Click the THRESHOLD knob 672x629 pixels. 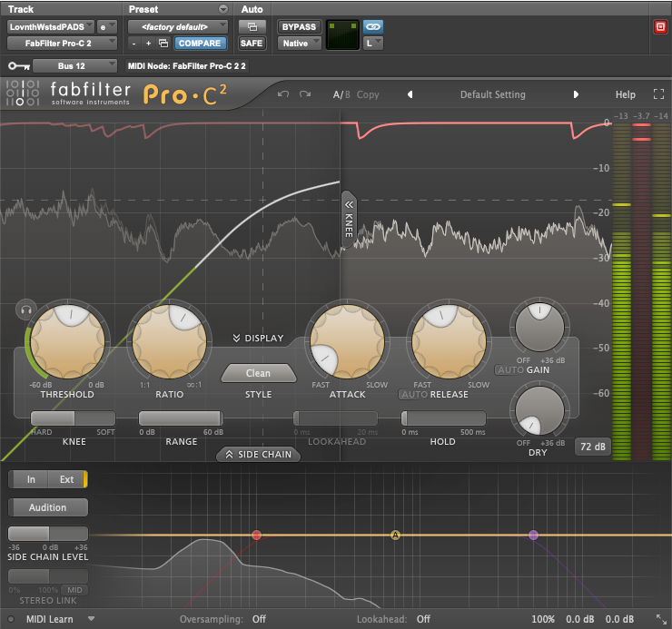click(x=68, y=341)
